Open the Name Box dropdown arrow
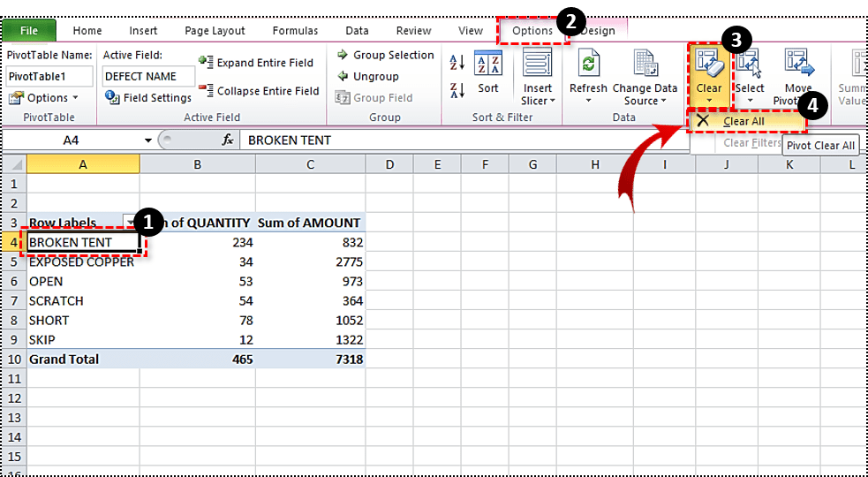Viewport: 868px width, 477px height. (x=147, y=140)
